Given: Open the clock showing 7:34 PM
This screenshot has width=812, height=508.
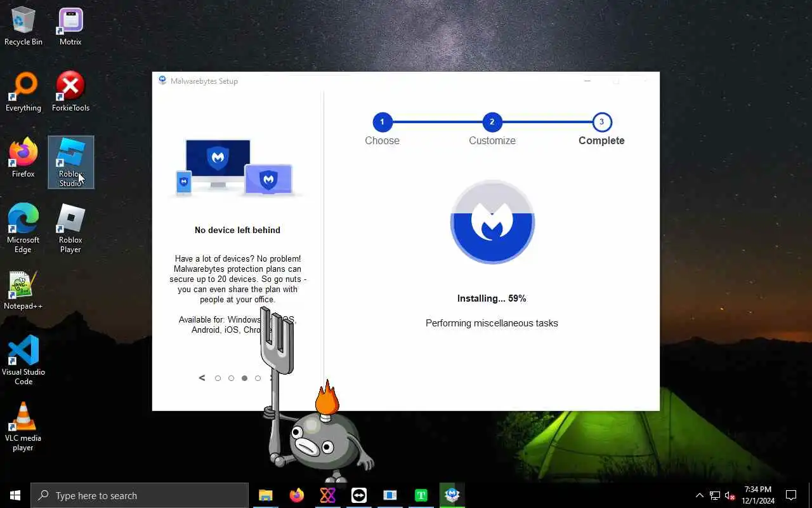Looking at the screenshot, I should [x=758, y=495].
